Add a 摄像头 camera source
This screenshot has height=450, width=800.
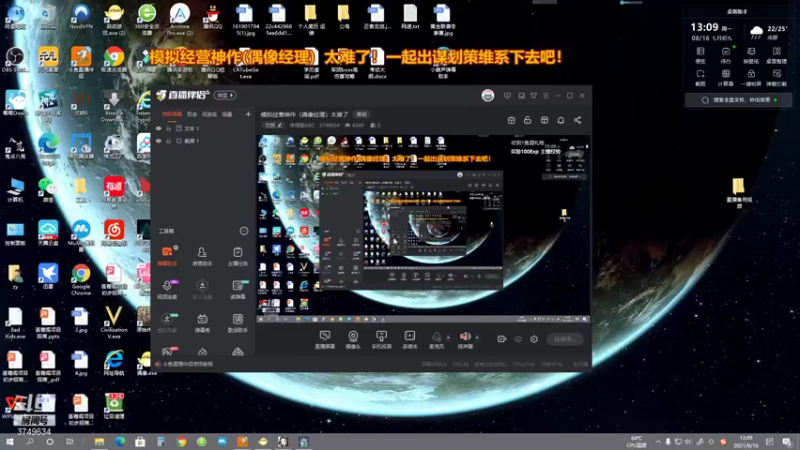pyautogui.click(x=353, y=339)
